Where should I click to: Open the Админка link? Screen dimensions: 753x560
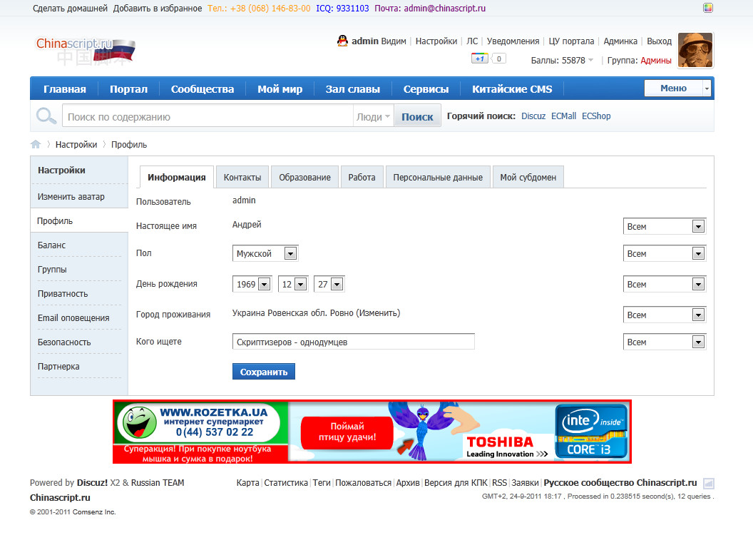pyautogui.click(x=620, y=41)
